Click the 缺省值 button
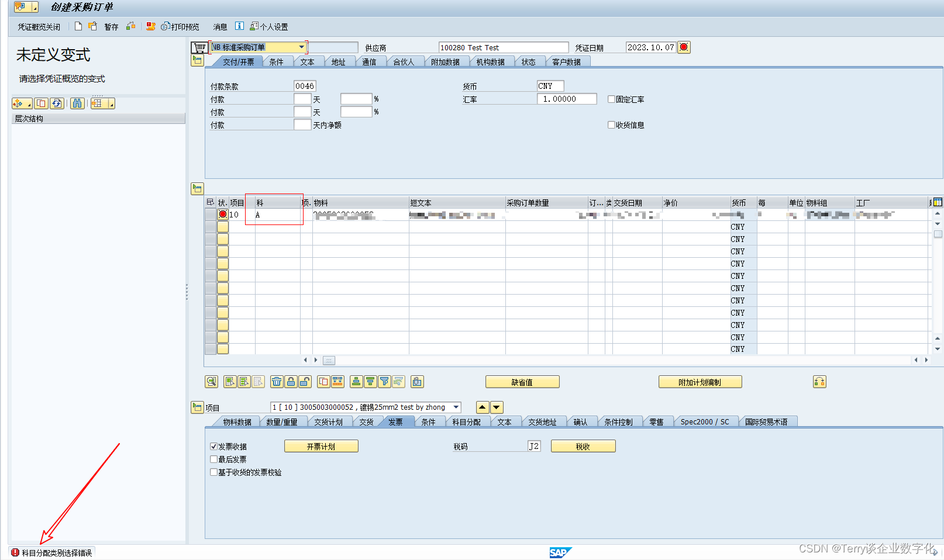Screen dimensions: 944x560 (521, 382)
